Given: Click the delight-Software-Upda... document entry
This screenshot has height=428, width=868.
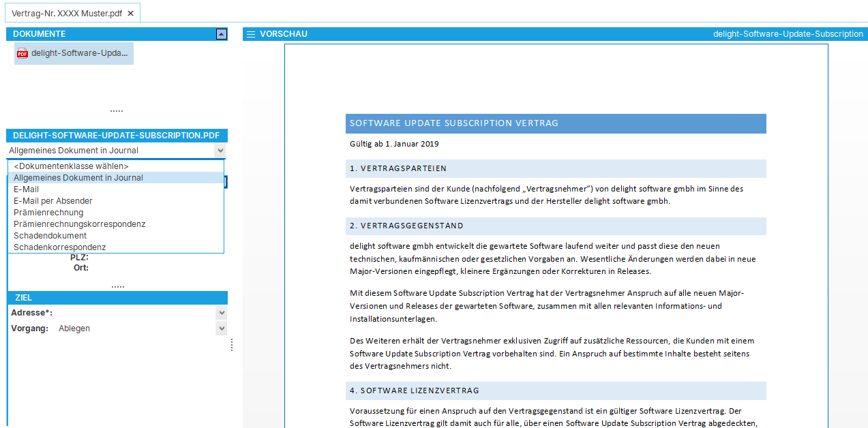Looking at the screenshot, I should (79, 53).
